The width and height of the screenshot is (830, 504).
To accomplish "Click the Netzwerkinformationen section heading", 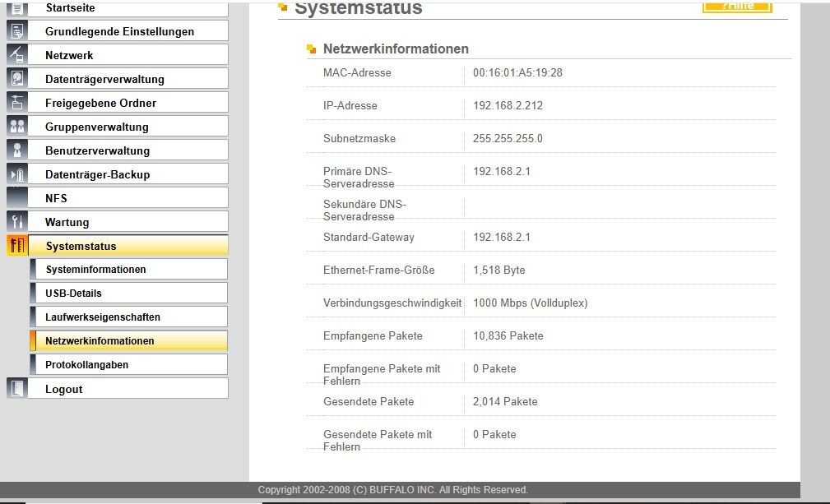I will pyautogui.click(x=396, y=49).
